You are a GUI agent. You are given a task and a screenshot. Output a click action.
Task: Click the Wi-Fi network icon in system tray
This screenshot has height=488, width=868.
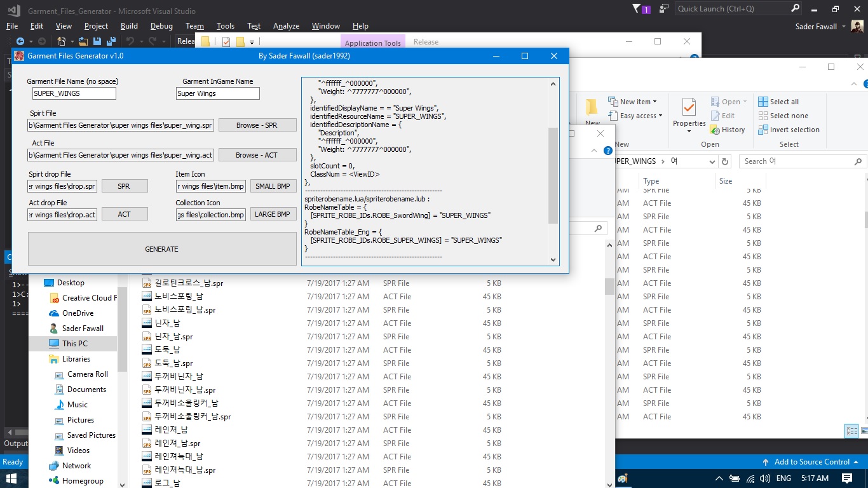(750, 478)
